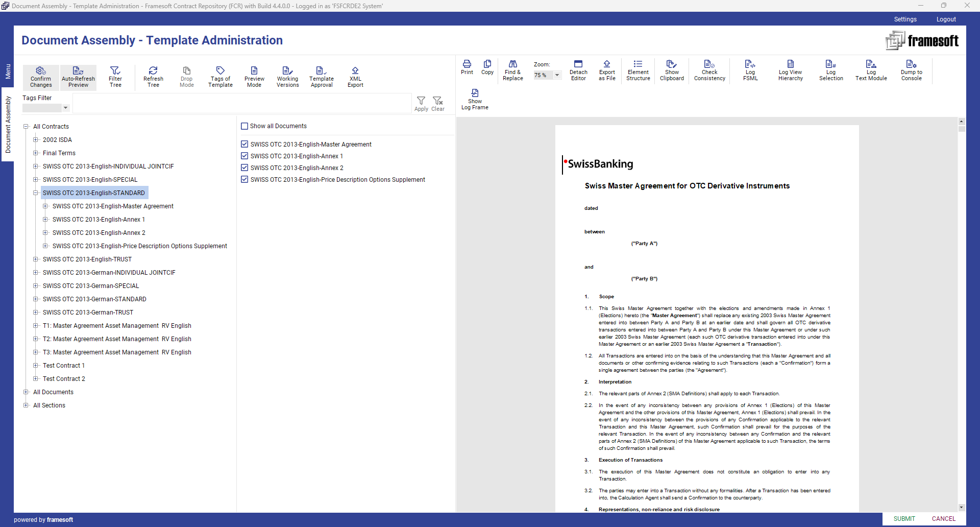Expand the Test Contract 1 node

click(36, 366)
